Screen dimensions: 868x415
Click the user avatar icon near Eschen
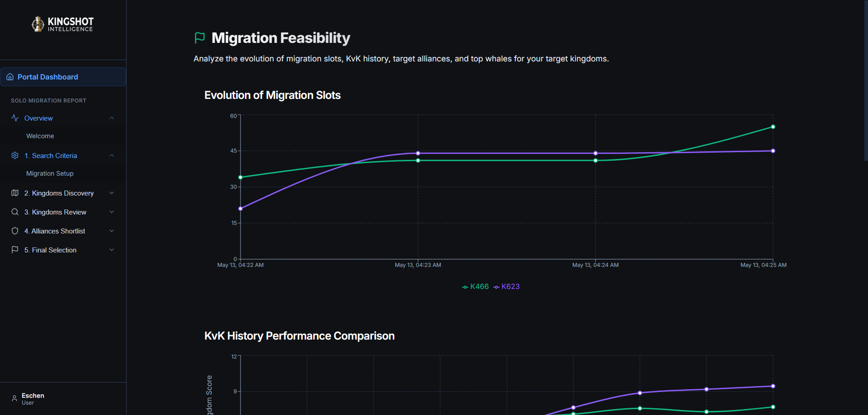click(14, 399)
